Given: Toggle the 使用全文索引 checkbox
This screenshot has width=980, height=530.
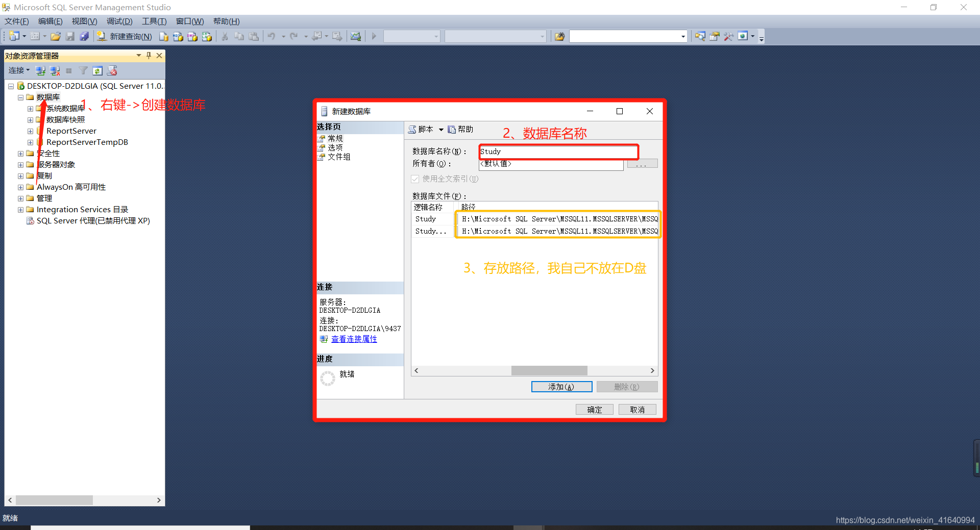Looking at the screenshot, I should coord(415,179).
